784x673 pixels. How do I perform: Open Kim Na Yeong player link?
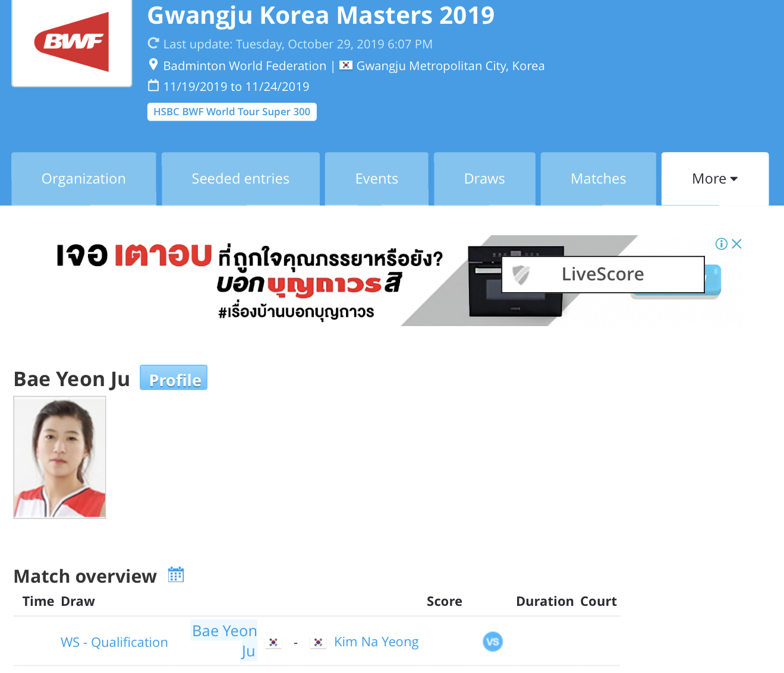pyautogui.click(x=376, y=642)
